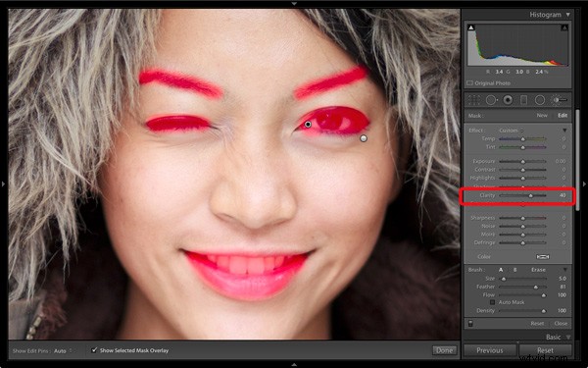Select the Graduated Filter tool
588x368 pixels.
coord(524,100)
